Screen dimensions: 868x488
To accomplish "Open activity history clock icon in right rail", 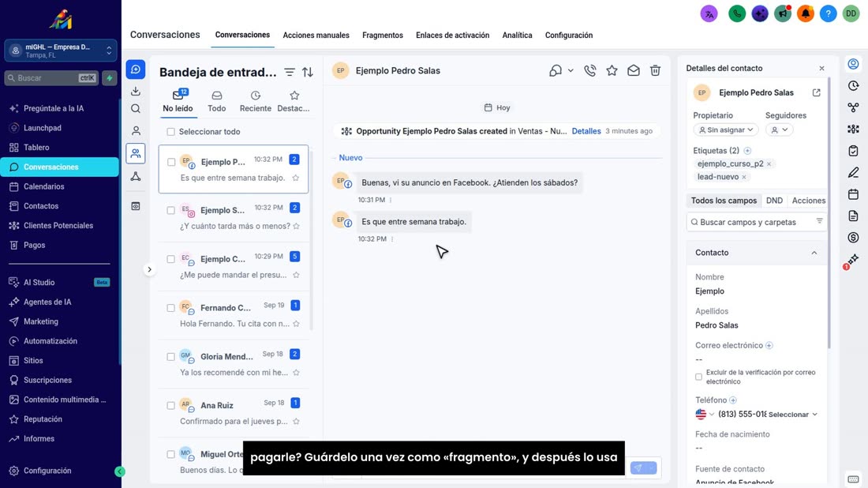I will coord(853,86).
